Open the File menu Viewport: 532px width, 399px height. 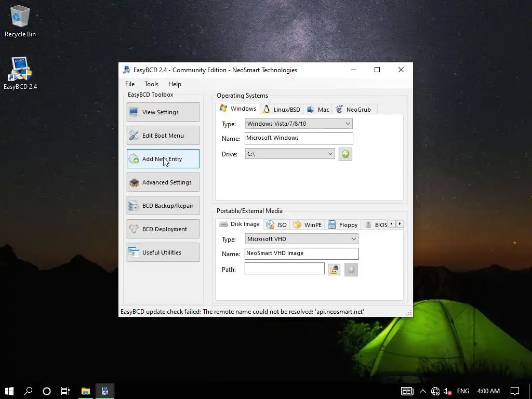(x=130, y=84)
